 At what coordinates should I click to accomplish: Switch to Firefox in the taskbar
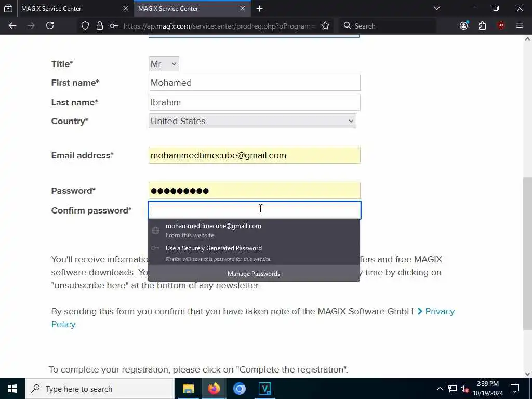214,389
